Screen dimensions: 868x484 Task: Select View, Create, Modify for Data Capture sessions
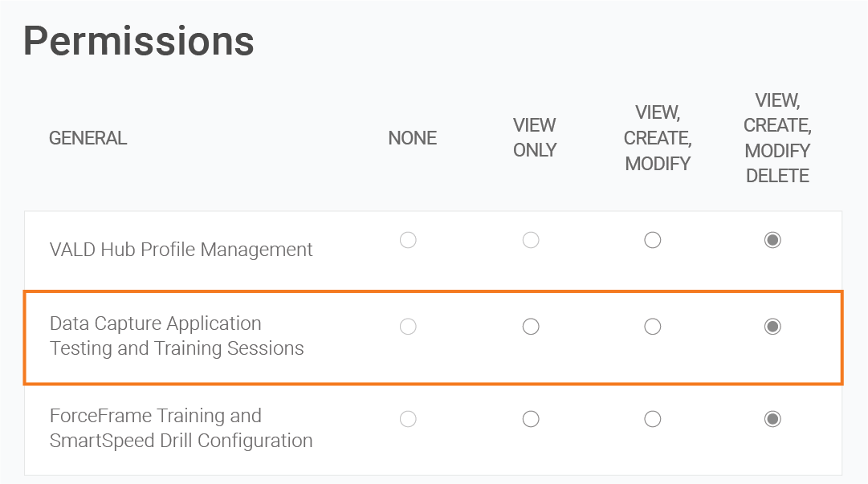(653, 327)
